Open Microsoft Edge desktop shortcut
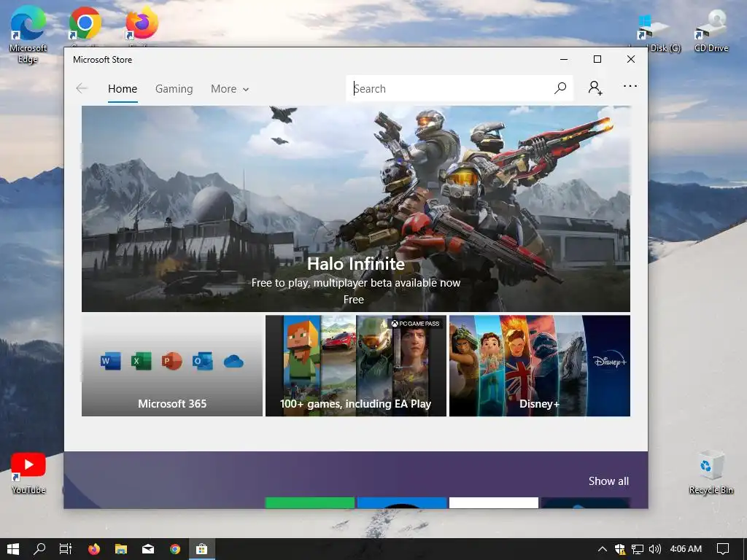Screen dimensions: 747x560 tap(28, 35)
